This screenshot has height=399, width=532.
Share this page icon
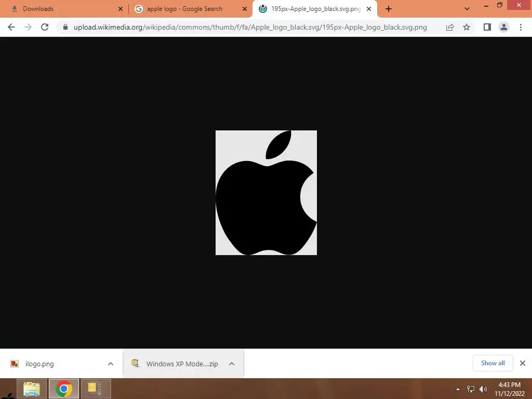click(x=450, y=27)
